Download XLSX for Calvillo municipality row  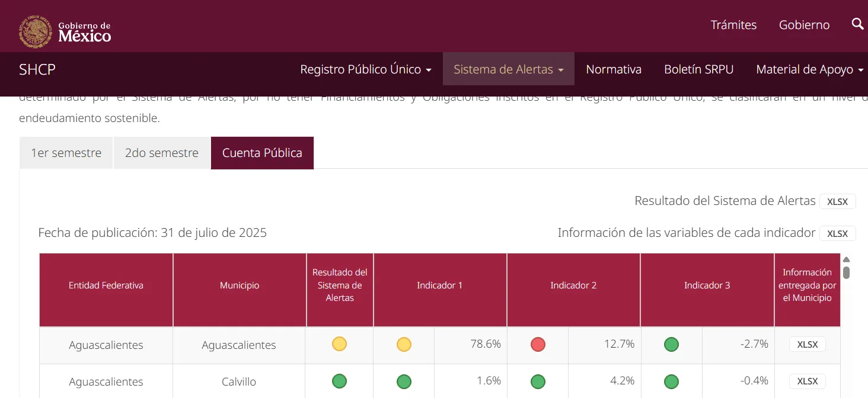coord(807,381)
